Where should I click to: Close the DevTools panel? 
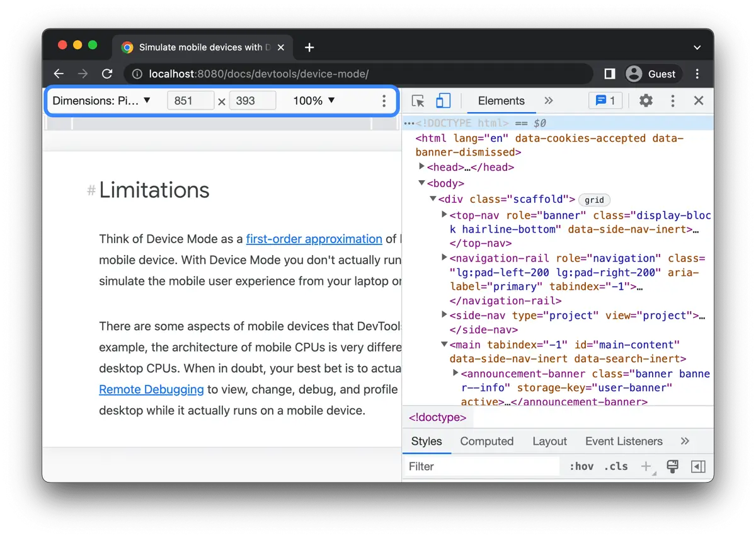[x=698, y=101]
